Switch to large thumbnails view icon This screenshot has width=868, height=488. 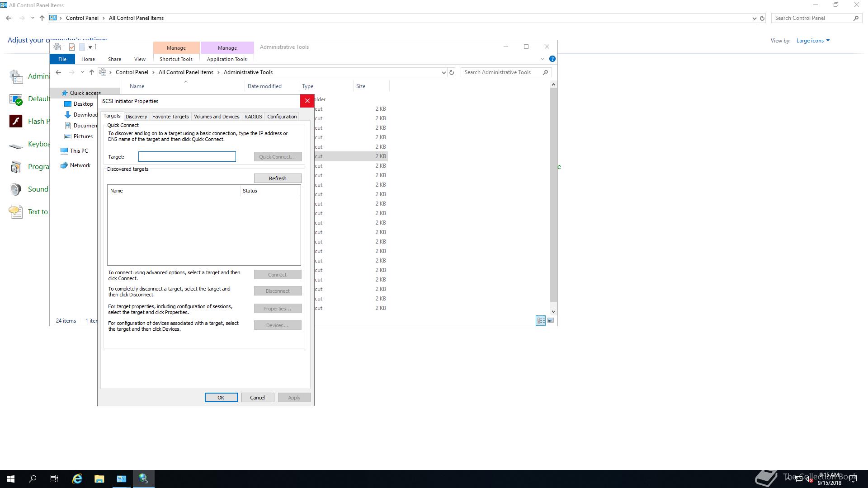tap(551, 320)
